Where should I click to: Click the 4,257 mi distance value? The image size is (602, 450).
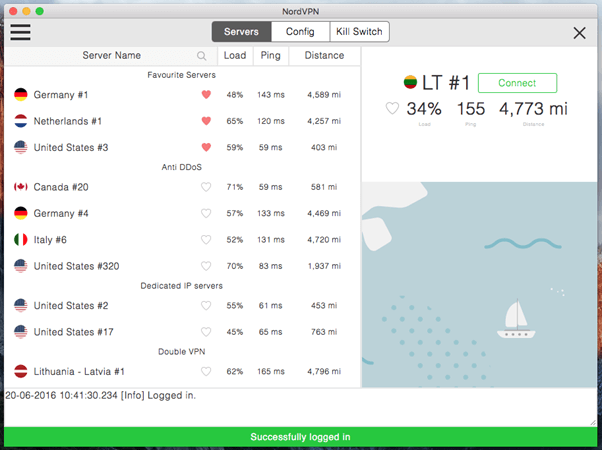[x=324, y=121]
